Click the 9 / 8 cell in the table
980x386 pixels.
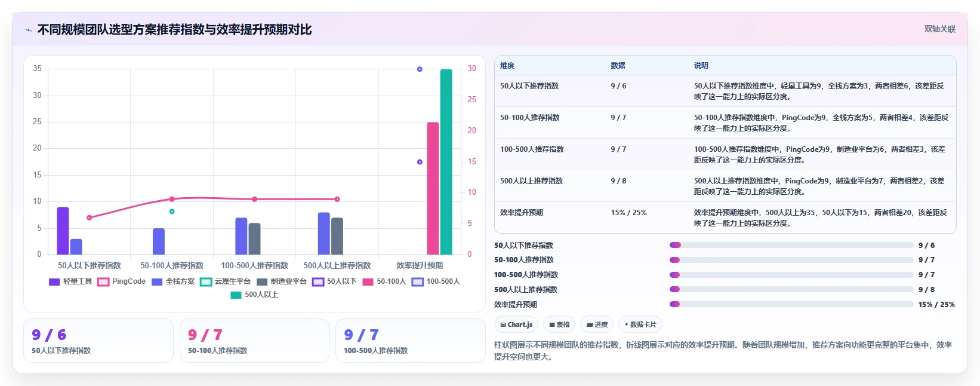click(618, 181)
